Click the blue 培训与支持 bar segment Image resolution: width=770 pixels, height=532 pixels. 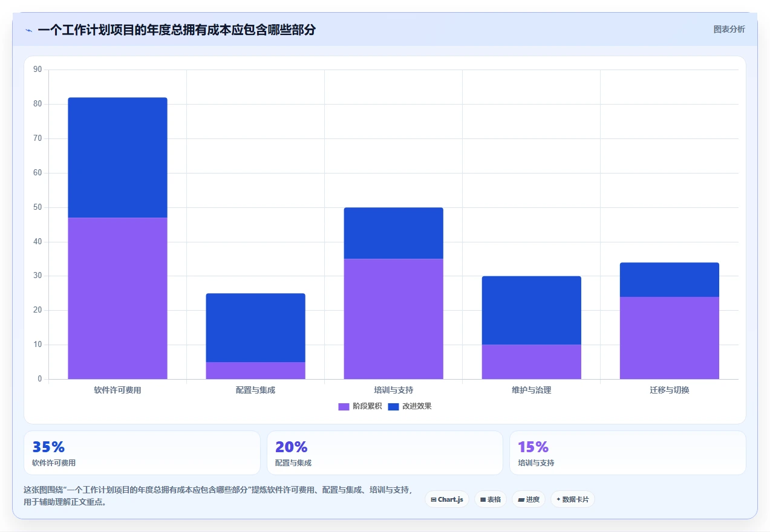click(393, 233)
